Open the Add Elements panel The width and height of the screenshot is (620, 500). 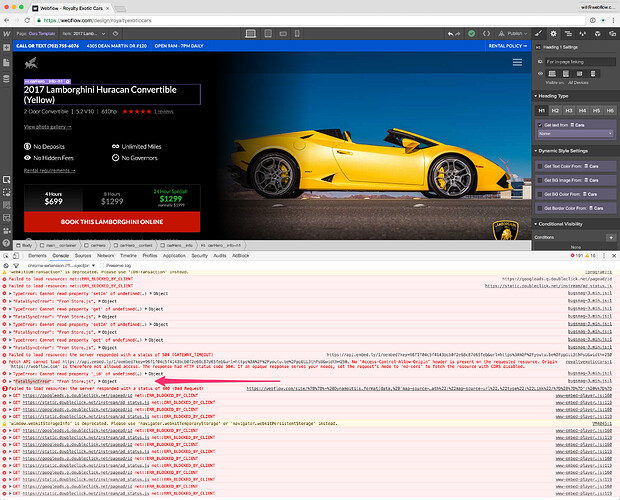click(x=6, y=48)
